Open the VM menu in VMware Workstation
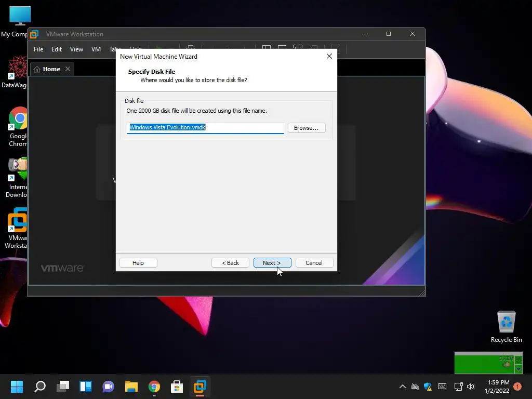Viewport: 532px width, 399px height. pos(96,49)
